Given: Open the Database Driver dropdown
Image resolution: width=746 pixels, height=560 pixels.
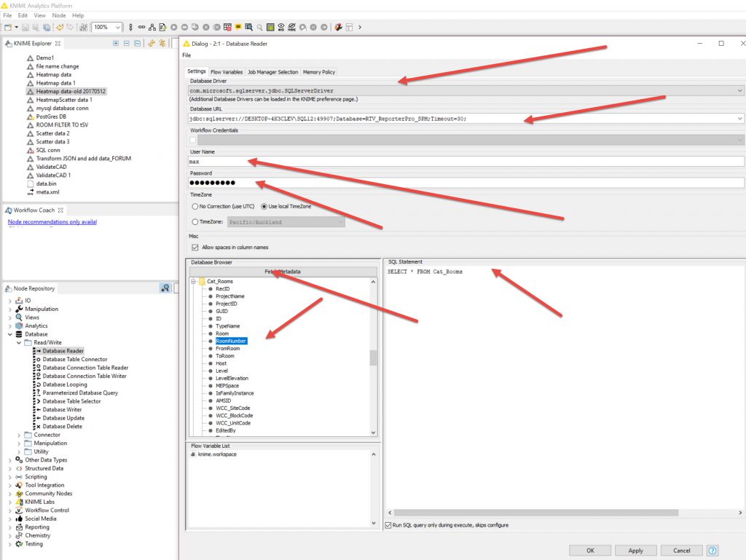Looking at the screenshot, I should click(x=740, y=90).
